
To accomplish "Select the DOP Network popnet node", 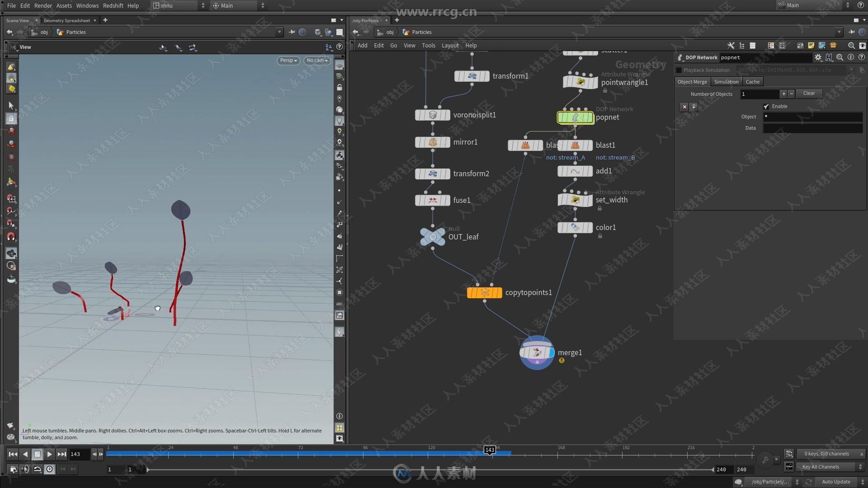I will [x=574, y=117].
